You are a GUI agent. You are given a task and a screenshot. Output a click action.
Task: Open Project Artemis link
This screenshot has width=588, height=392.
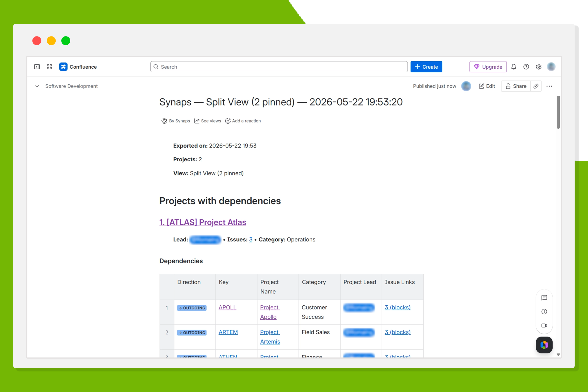click(x=270, y=337)
